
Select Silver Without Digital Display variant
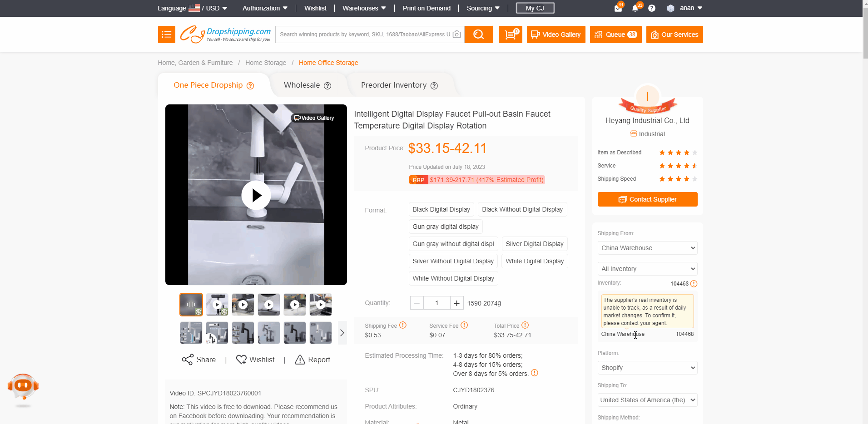pyautogui.click(x=453, y=261)
